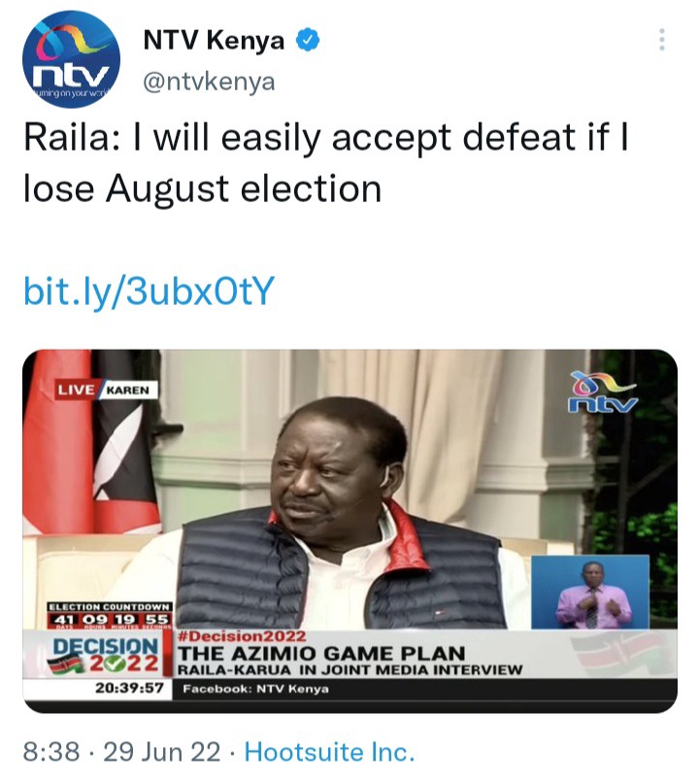Click the ntv watermark logo in video
The image size is (699, 784).
(603, 392)
